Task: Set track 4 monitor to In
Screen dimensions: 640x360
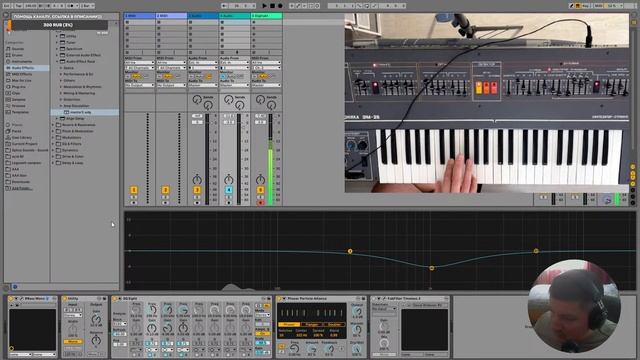Action: [x=223, y=76]
